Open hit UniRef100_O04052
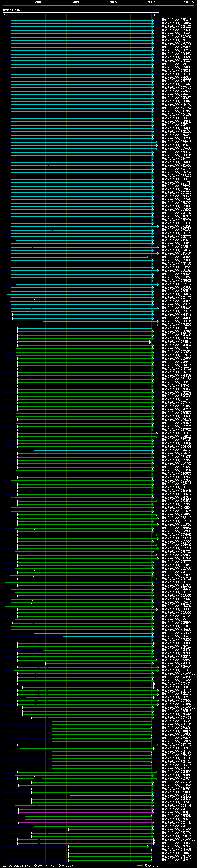197x868 pixels. (177, 23)
